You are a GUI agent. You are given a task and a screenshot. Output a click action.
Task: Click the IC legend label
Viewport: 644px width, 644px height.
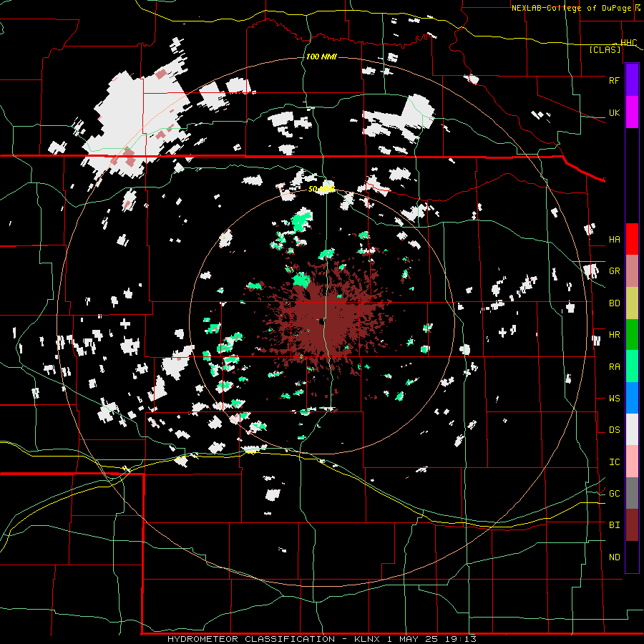(614, 462)
